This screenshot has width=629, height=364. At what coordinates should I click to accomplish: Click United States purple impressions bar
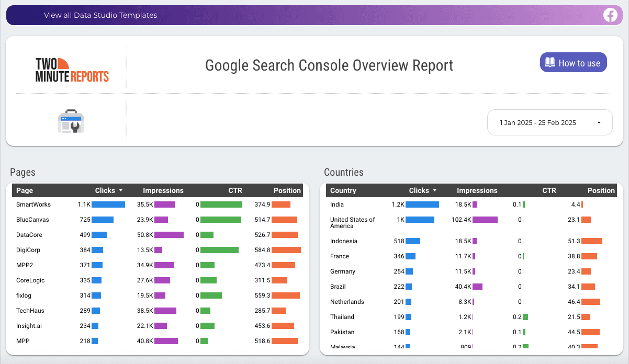(x=485, y=220)
